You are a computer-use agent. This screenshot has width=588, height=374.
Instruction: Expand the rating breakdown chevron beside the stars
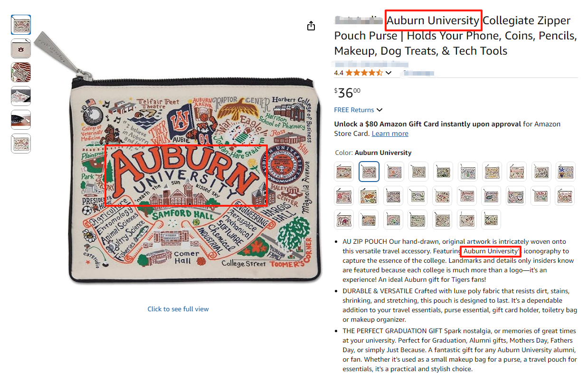(x=389, y=73)
